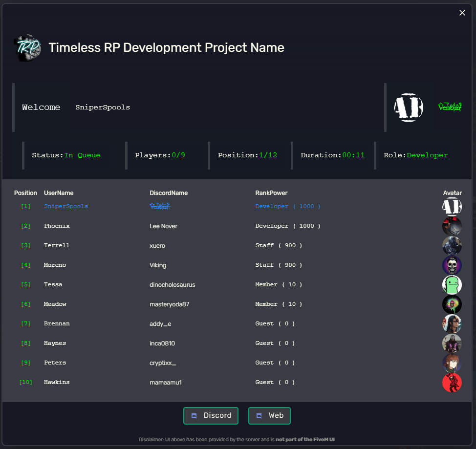Click the Venom discord name link
476x449 pixels.
pos(160,206)
